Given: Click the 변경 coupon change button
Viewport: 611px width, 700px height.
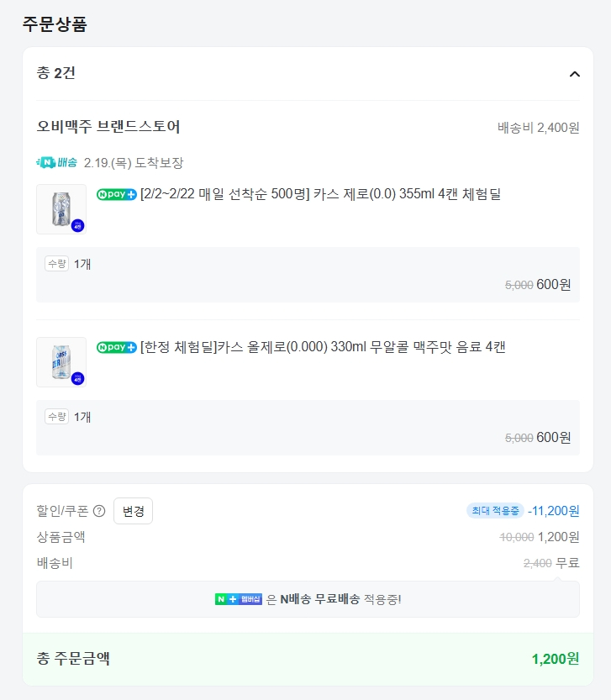Looking at the screenshot, I should tap(133, 511).
